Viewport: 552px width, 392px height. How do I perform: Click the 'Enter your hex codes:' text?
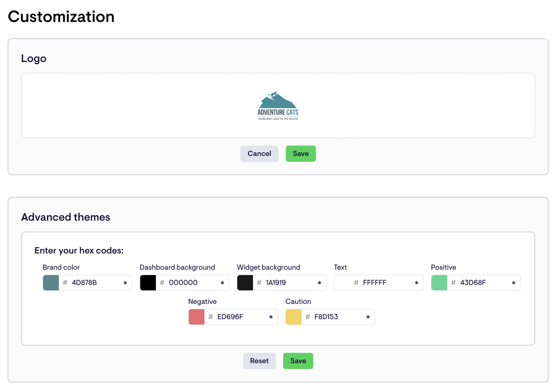79,250
